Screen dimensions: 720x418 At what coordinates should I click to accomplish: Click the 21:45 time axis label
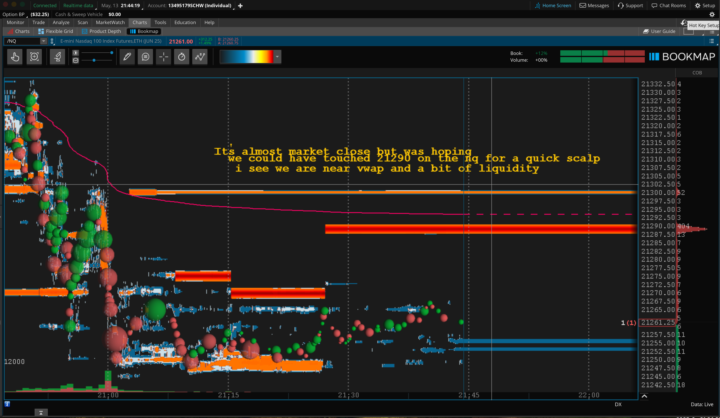click(468, 395)
